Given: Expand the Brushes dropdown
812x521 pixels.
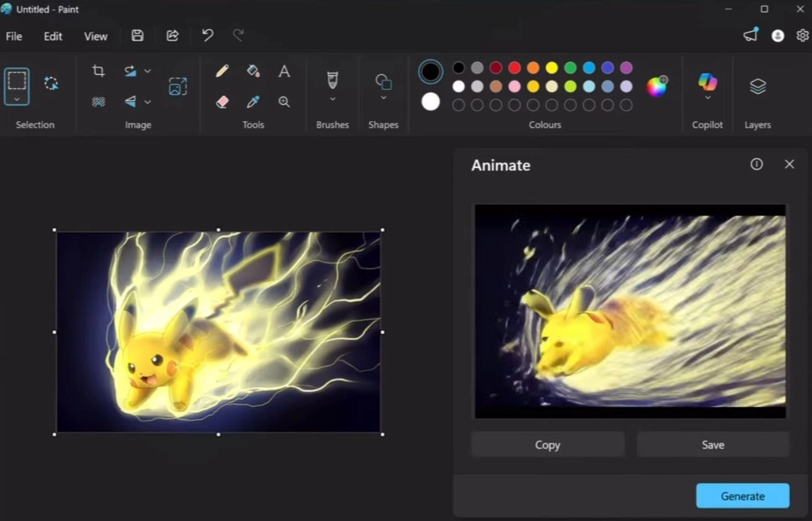Looking at the screenshot, I should (333, 99).
